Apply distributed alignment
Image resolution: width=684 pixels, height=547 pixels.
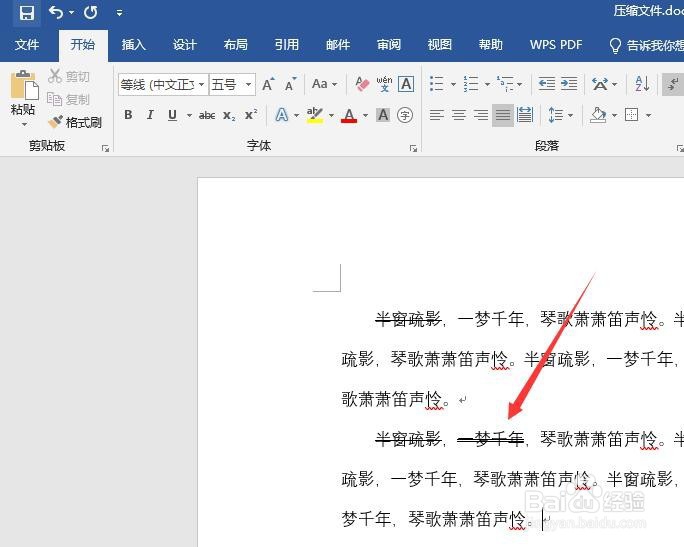(525, 115)
